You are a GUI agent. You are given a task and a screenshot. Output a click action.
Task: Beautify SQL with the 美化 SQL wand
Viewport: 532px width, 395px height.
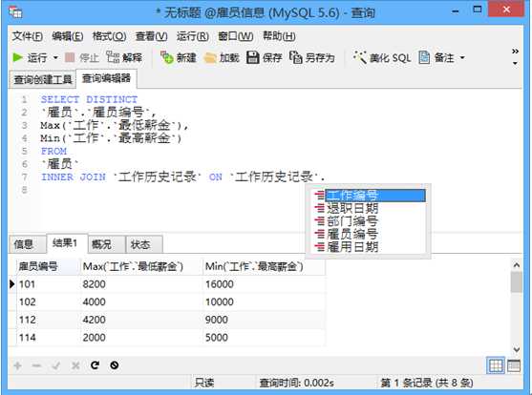[x=382, y=58]
